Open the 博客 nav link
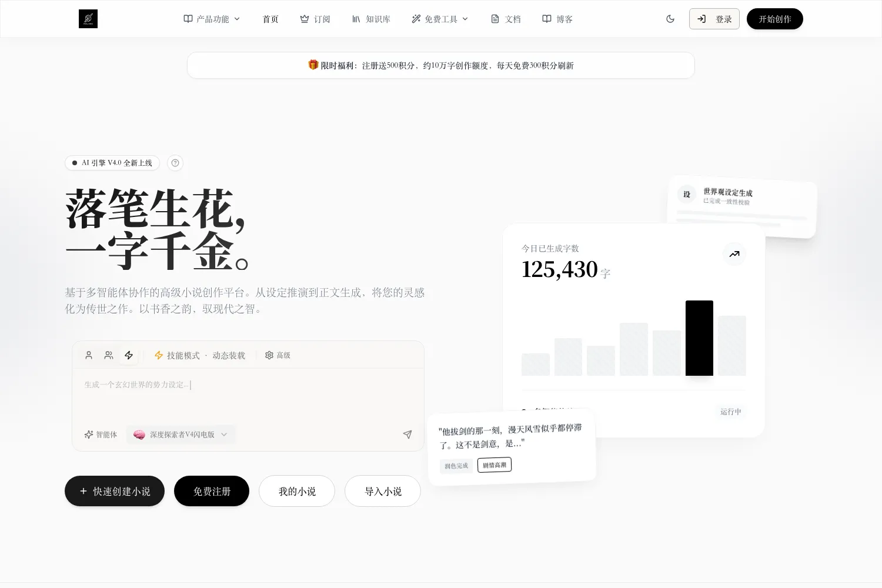The height and width of the screenshot is (588, 882). click(x=557, y=19)
